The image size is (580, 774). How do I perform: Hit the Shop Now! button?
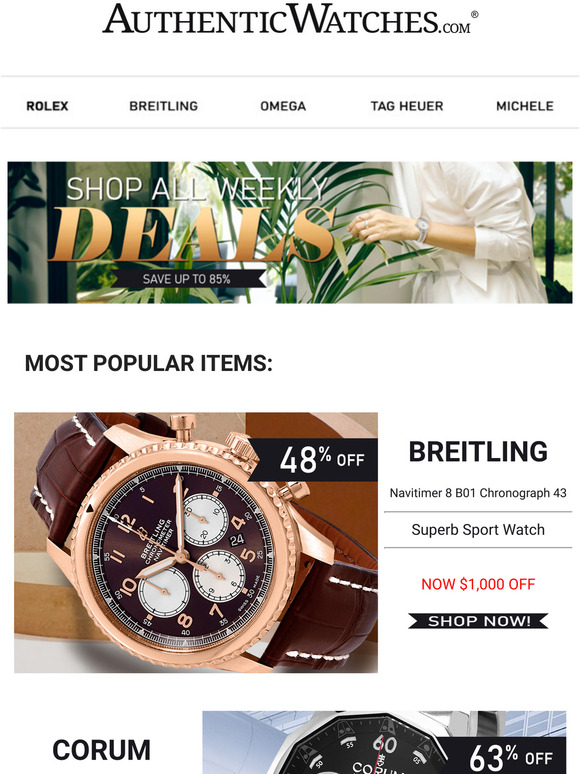pos(478,621)
